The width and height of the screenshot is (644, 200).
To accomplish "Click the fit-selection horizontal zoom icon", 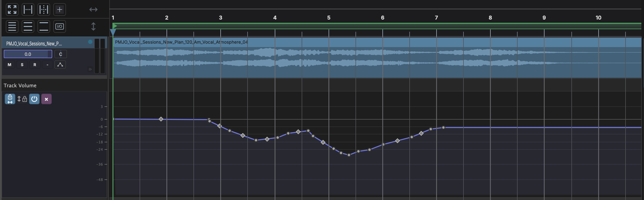I will tap(28, 10).
